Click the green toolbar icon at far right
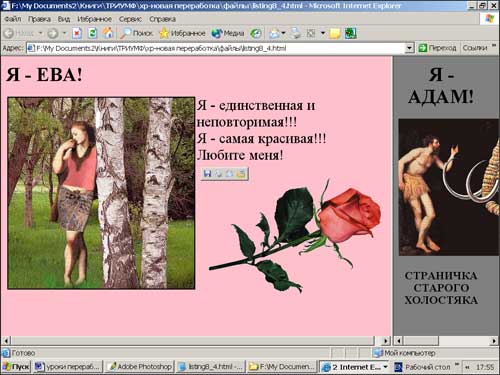 pyautogui.click(x=350, y=33)
